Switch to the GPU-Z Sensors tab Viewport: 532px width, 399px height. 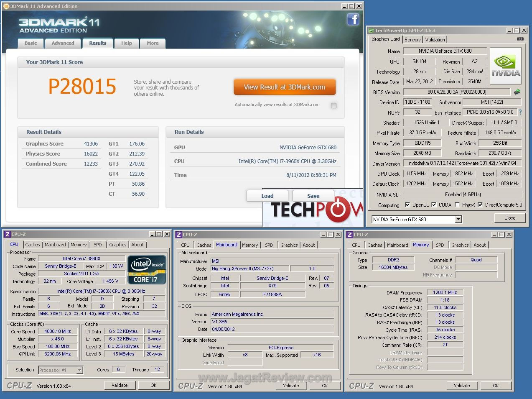pos(412,40)
